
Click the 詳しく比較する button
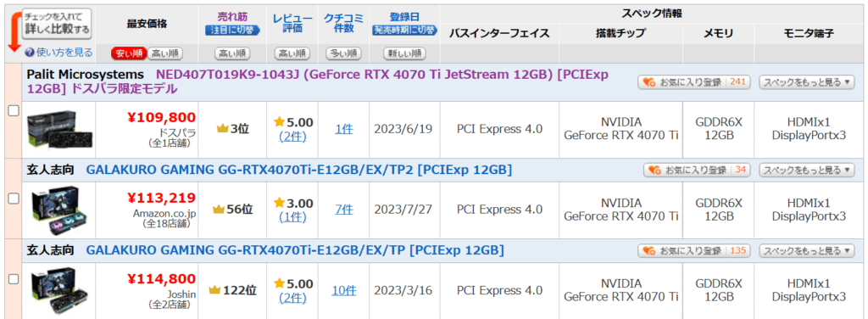click(x=57, y=24)
